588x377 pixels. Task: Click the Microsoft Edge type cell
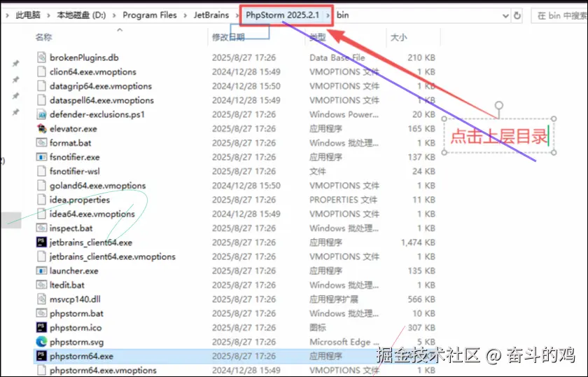pos(344,342)
